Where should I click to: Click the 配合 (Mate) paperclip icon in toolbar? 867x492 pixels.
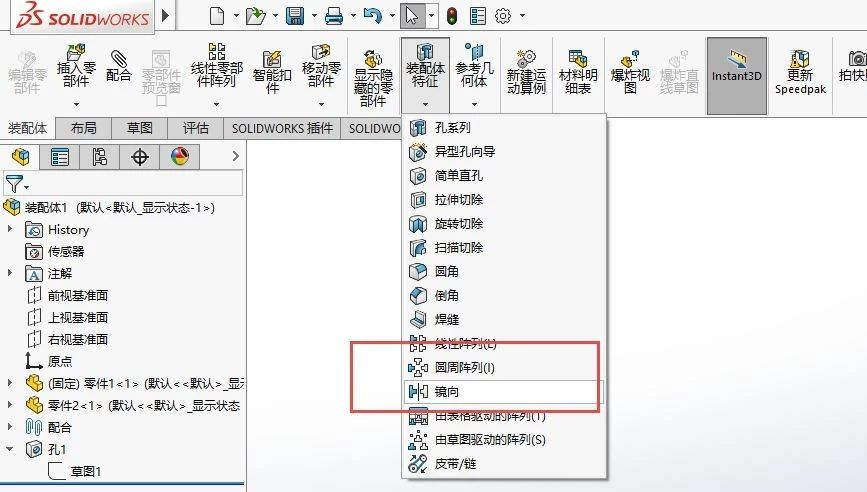pos(118,65)
